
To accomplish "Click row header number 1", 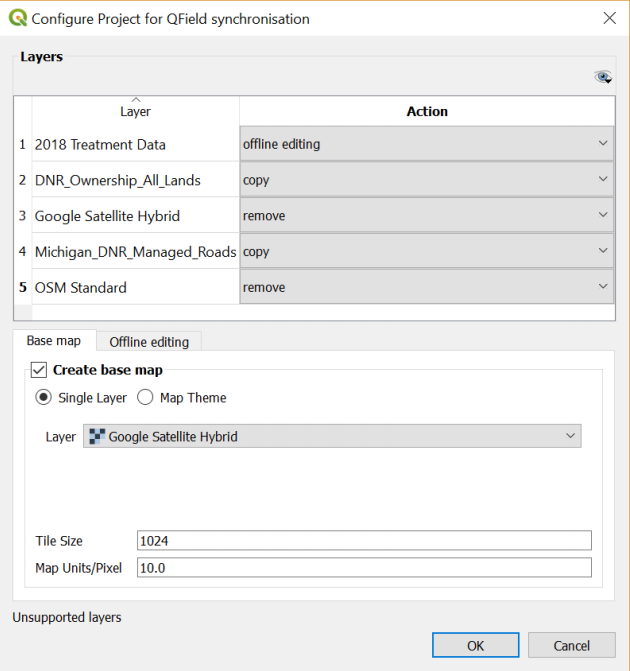I will coord(23,144).
